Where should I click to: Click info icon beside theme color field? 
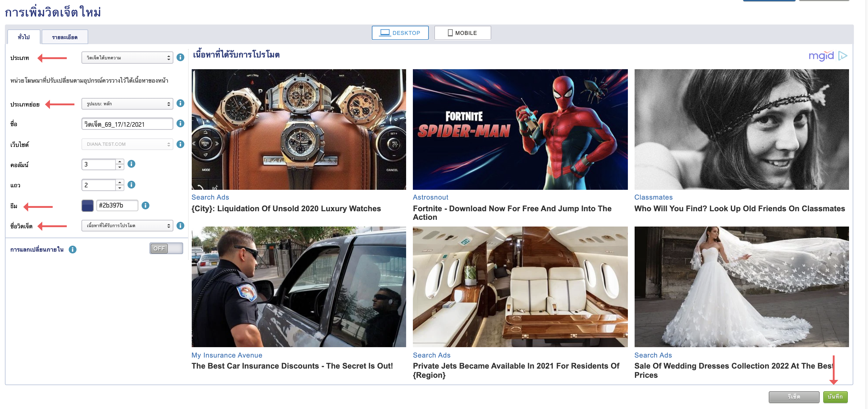(x=145, y=205)
